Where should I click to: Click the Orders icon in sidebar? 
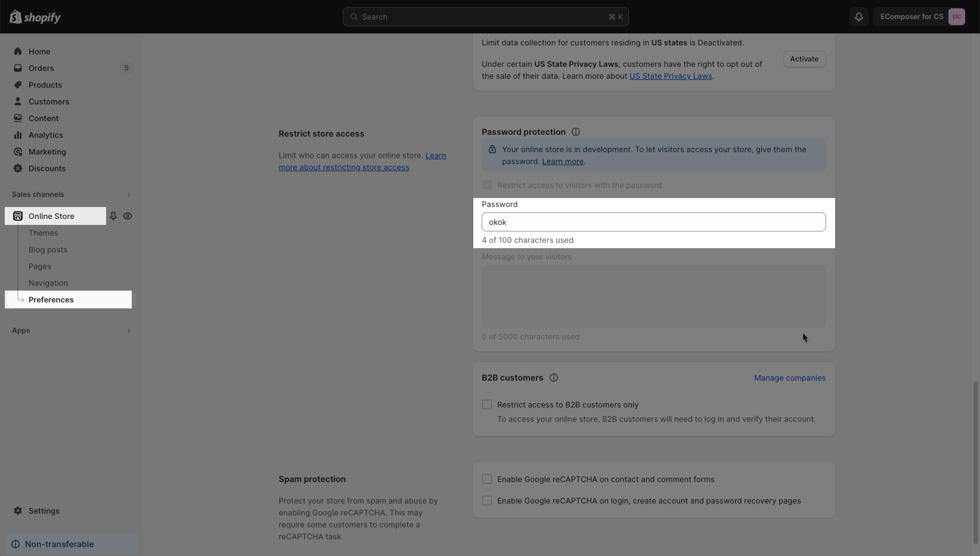coord(18,68)
